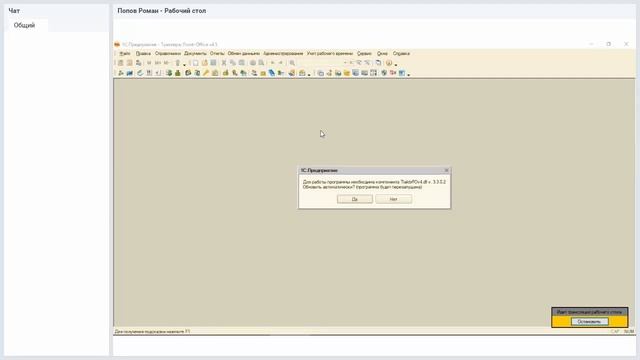Open the Справка menu
Viewport: 640px width, 360px height.
pyautogui.click(x=401, y=53)
